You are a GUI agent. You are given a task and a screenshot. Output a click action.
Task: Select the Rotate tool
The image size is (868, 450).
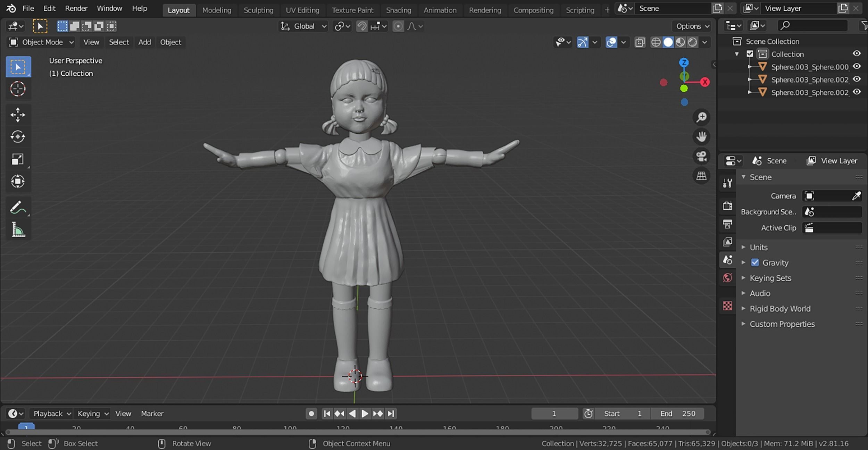[x=18, y=137]
